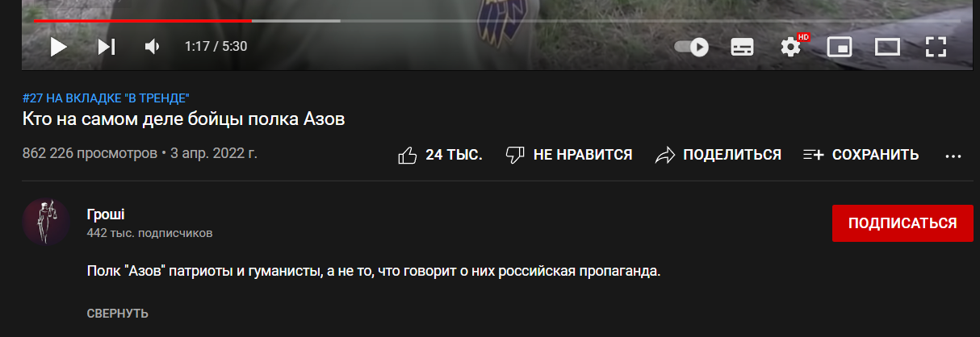Skip to next video
The width and height of the screenshot is (980, 337).
click(x=107, y=47)
